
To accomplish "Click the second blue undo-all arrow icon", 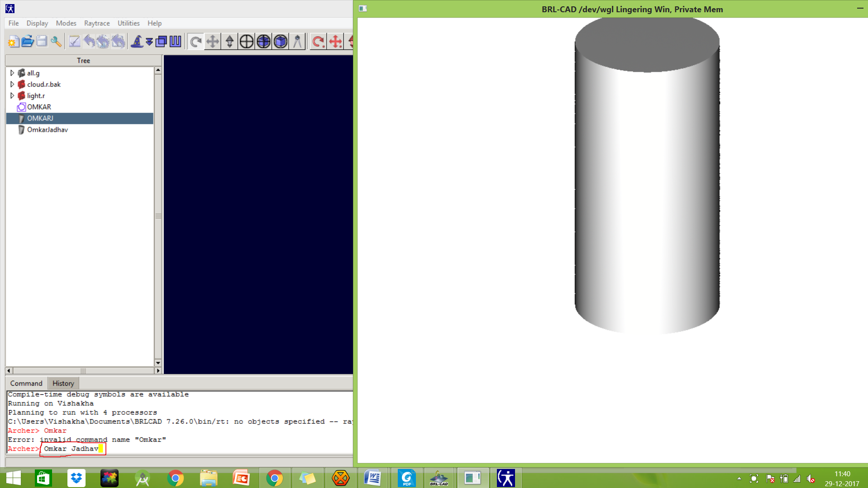I will tap(104, 42).
